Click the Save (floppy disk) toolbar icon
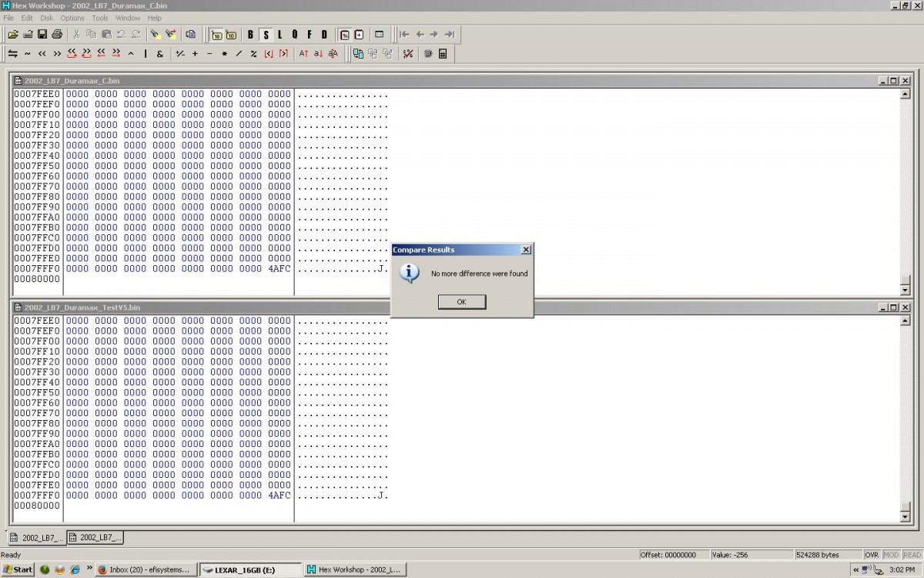Viewport: 924px width, 578px height. click(x=42, y=34)
